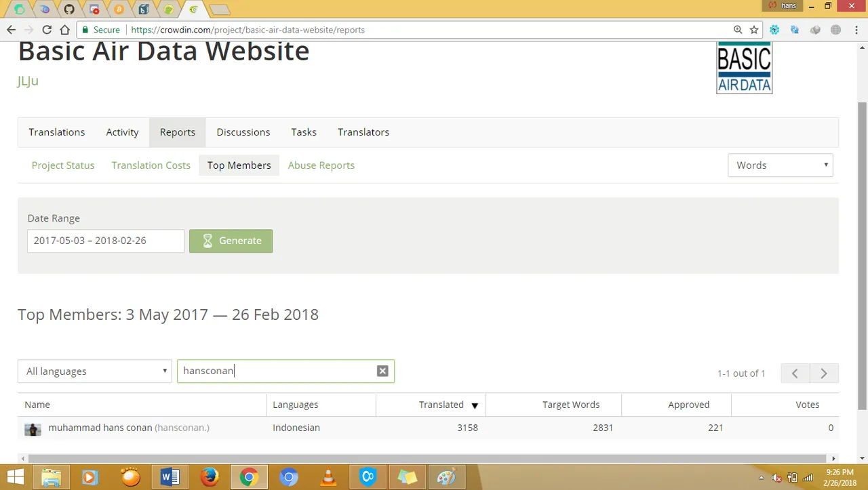868x490 pixels.
Task: Open the gray chat-bubbles extension icon
Action: 815,30
